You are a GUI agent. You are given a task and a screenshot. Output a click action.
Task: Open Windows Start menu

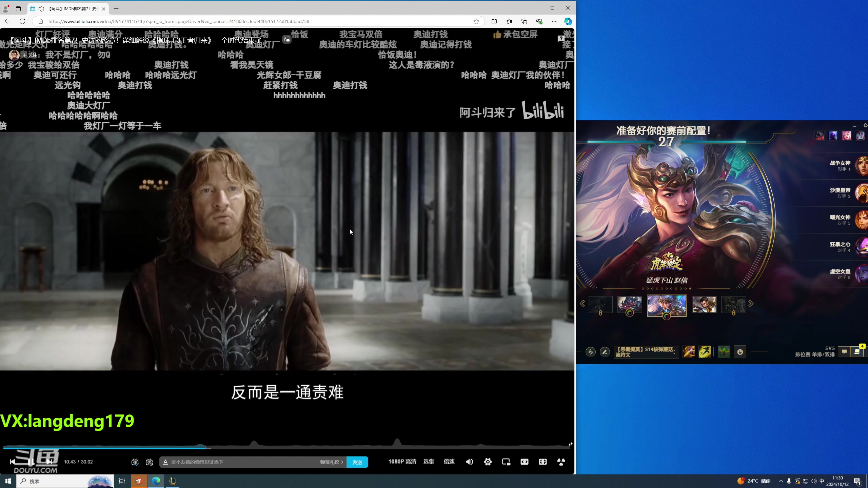[8, 481]
